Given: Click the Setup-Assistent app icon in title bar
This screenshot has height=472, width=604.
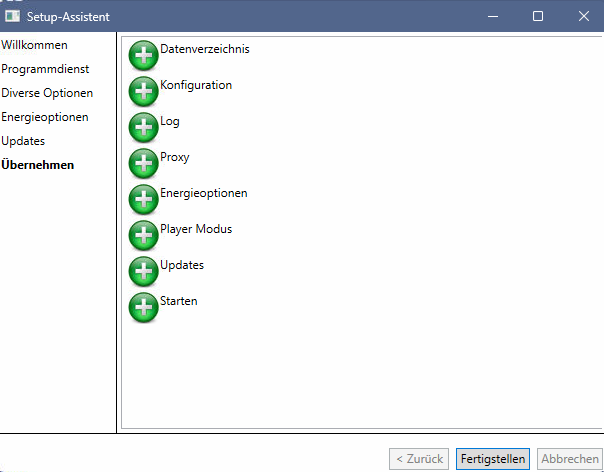Looking at the screenshot, I should [x=12, y=16].
